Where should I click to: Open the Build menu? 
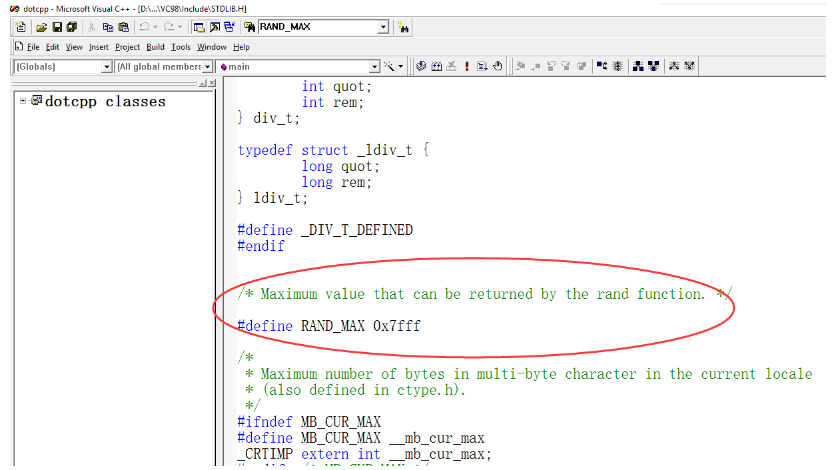pyautogui.click(x=155, y=47)
